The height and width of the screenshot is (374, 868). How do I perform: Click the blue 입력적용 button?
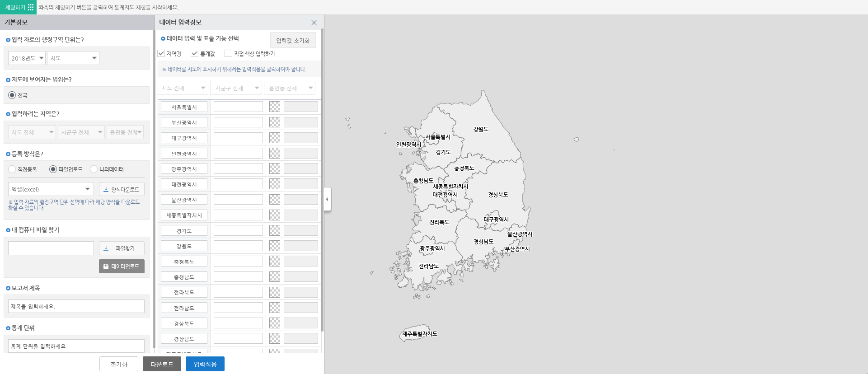point(205,364)
